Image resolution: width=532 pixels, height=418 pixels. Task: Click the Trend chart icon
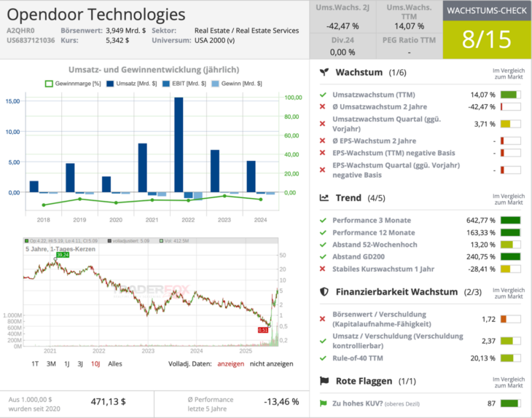(324, 197)
